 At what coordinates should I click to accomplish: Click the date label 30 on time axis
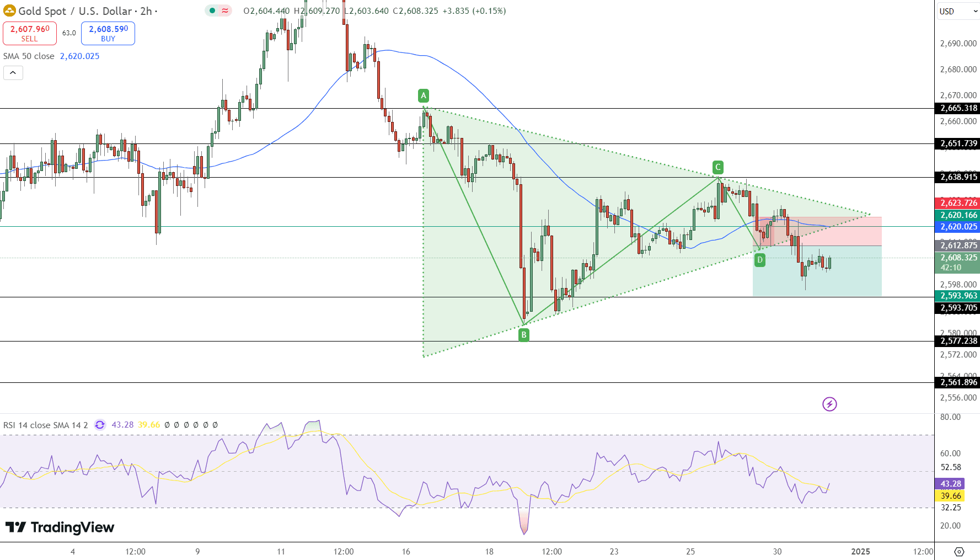[777, 552]
